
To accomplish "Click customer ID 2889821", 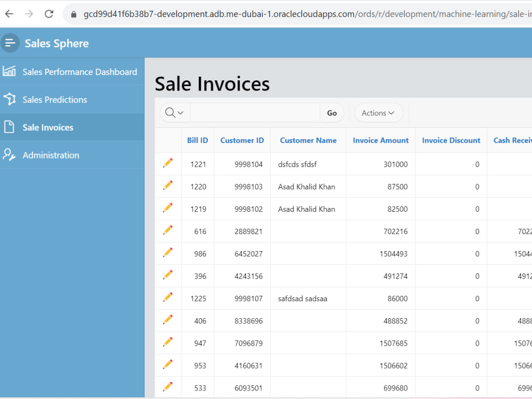I will tap(248, 231).
